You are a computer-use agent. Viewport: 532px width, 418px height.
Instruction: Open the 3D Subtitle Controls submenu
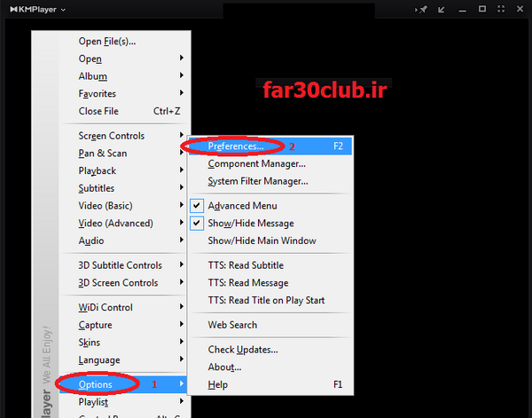click(124, 265)
